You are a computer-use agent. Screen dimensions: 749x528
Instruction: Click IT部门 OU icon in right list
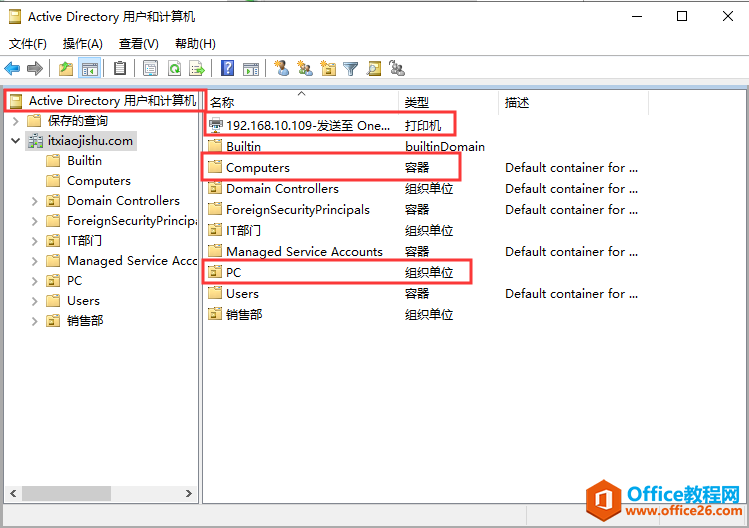point(215,230)
